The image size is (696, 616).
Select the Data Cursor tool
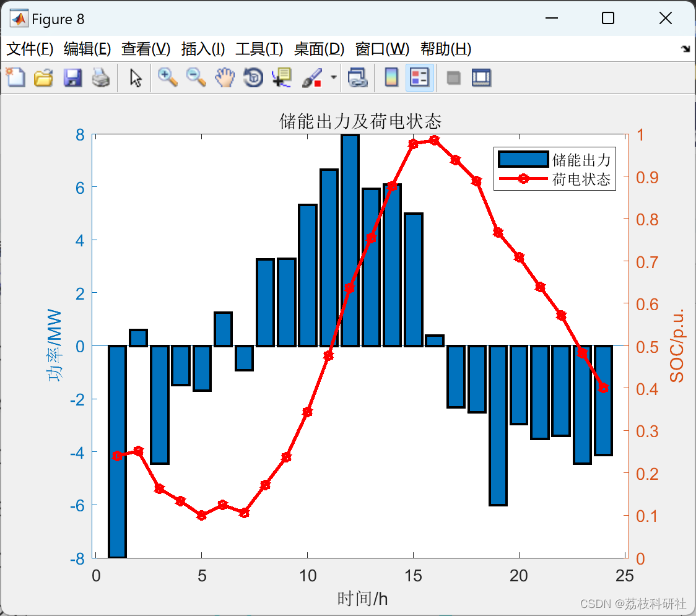click(282, 77)
